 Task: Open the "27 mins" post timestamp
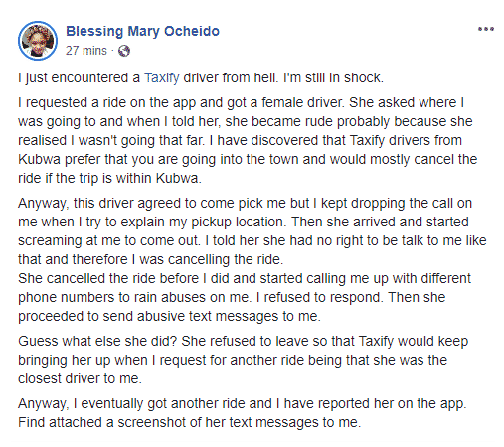coord(86,51)
